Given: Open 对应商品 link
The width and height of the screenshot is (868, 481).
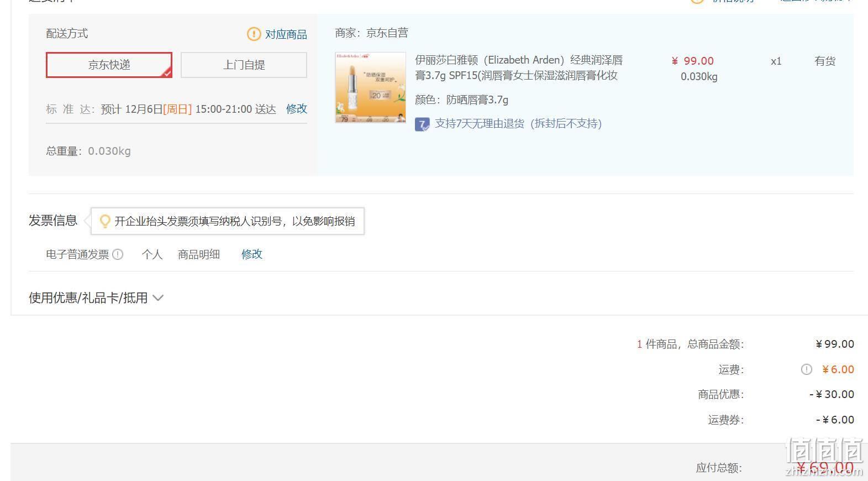Looking at the screenshot, I should (x=286, y=34).
